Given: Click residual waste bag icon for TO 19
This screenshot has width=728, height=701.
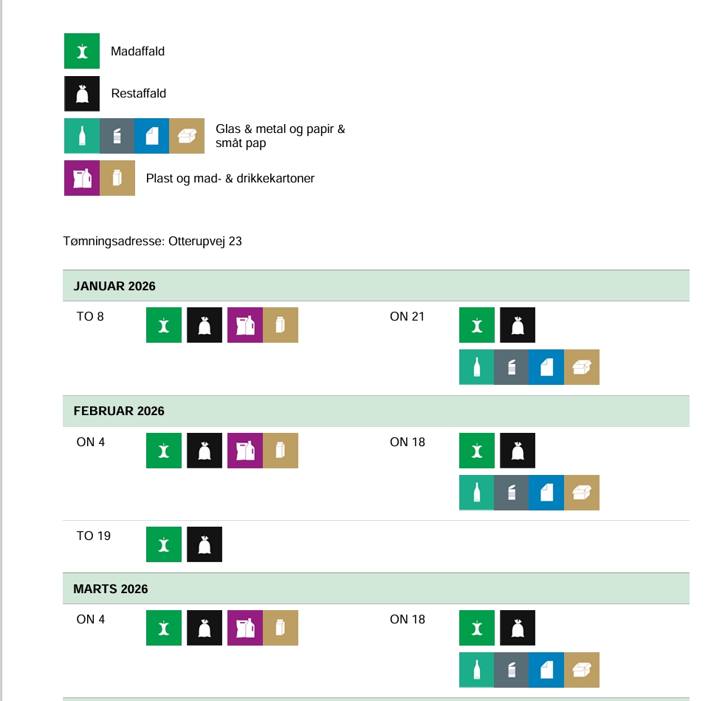Looking at the screenshot, I should 205,544.
